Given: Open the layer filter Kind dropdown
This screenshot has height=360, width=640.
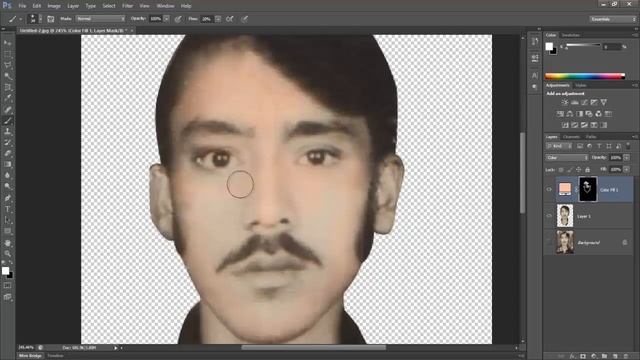Looking at the screenshot, I should pos(559,146).
